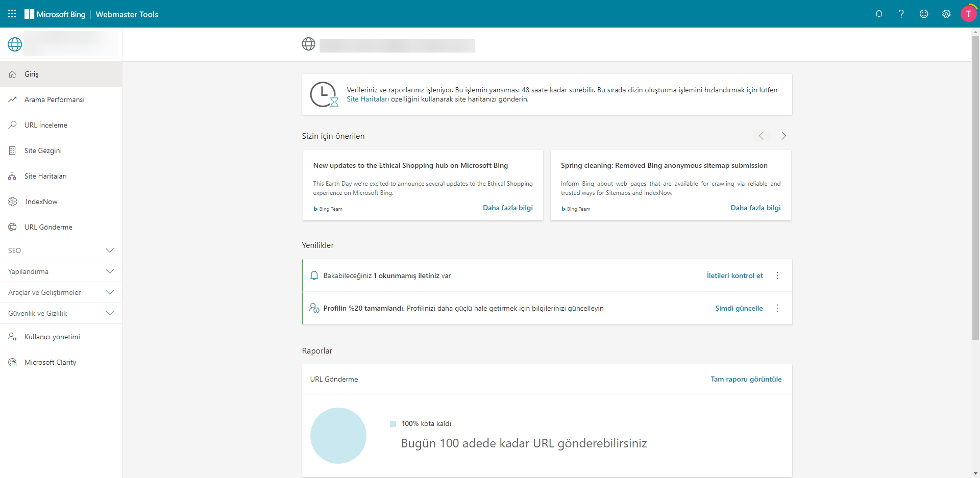
Task: Open IndexNow menu item
Action: click(x=61, y=202)
